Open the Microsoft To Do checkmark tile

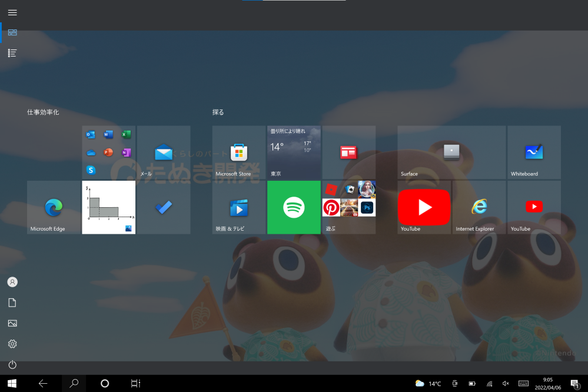click(x=164, y=207)
